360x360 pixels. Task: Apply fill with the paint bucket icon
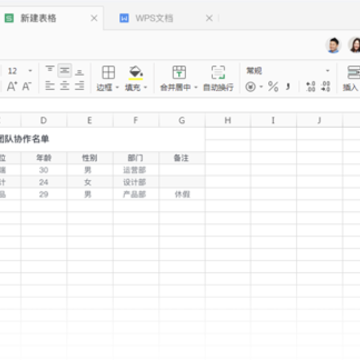pos(136,71)
